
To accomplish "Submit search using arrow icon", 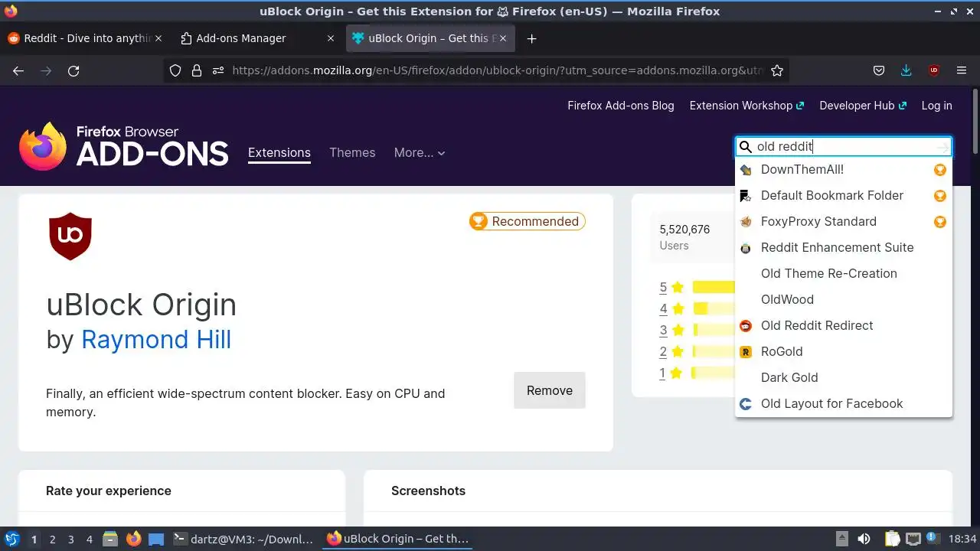I will coord(942,147).
